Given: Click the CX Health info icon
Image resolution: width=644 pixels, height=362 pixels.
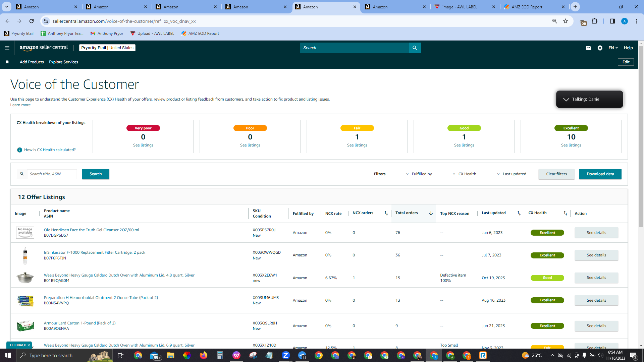Looking at the screenshot, I should [19, 150].
